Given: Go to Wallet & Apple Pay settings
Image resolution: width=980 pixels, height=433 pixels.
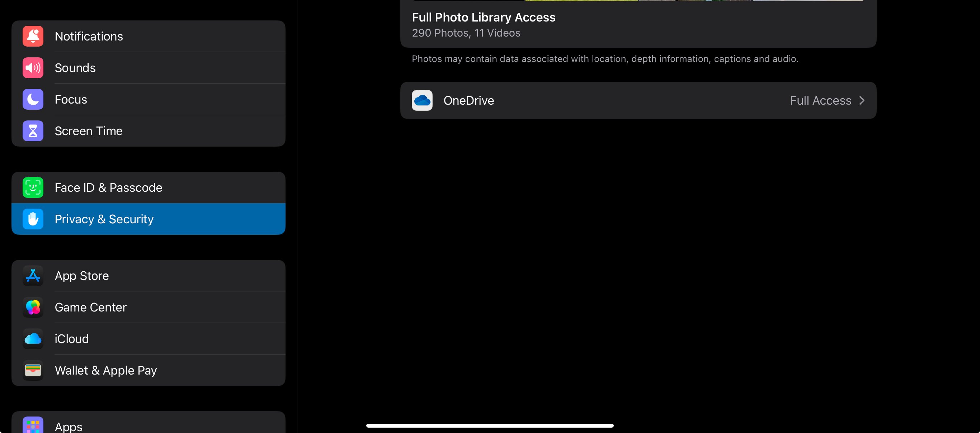Looking at the screenshot, I should click(x=149, y=370).
